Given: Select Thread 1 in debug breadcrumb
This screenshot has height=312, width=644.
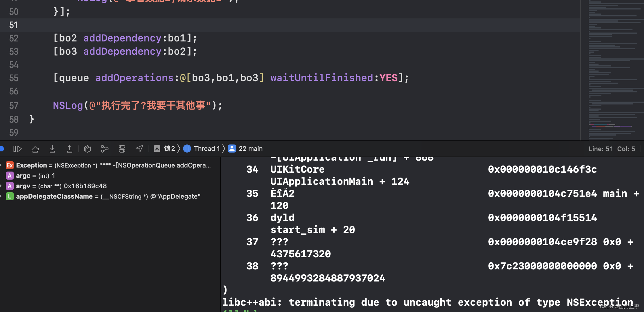Looking at the screenshot, I should pyautogui.click(x=202, y=149).
